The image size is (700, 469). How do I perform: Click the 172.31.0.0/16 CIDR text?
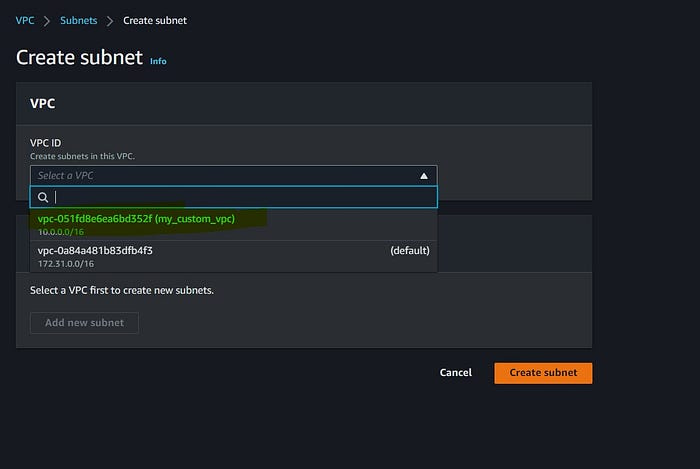point(66,264)
